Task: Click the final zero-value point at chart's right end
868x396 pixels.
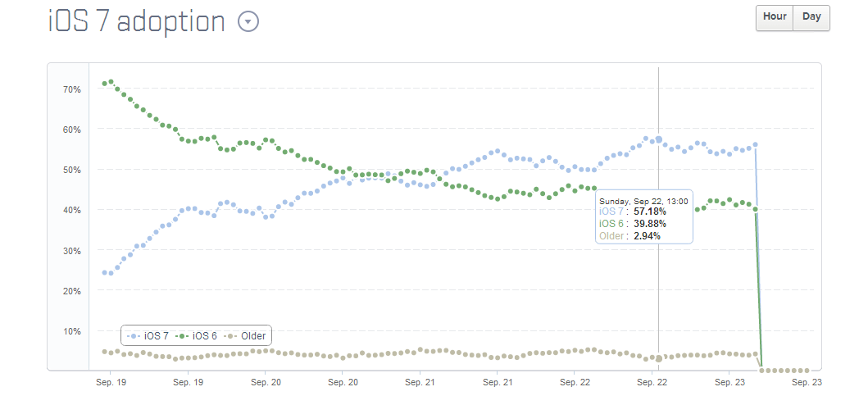Action: point(807,371)
